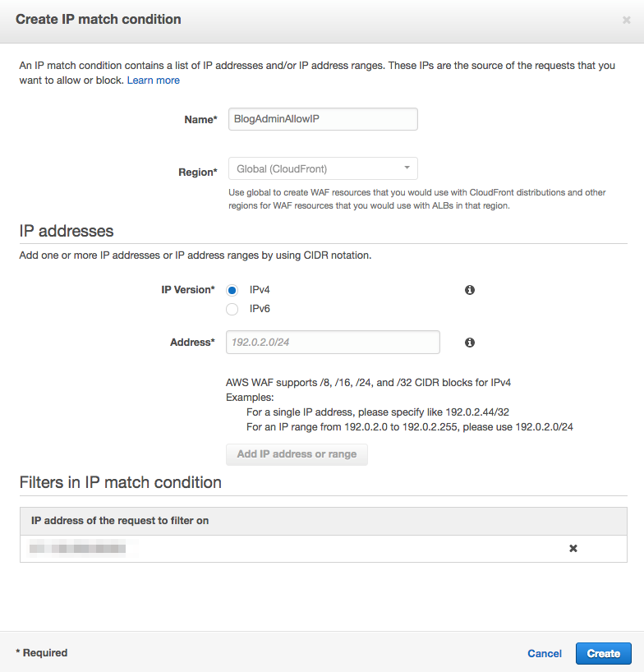The width and height of the screenshot is (644, 672).
Task: Remove the filtered IP address with X icon
Action: pos(573,548)
